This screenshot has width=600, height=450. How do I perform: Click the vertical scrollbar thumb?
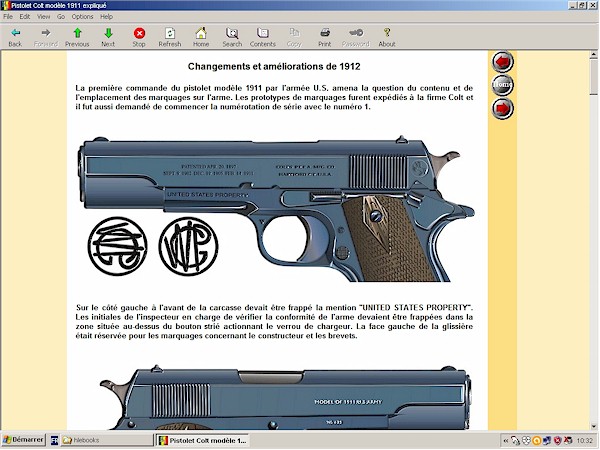pyautogui.click(x=593, y=77)
